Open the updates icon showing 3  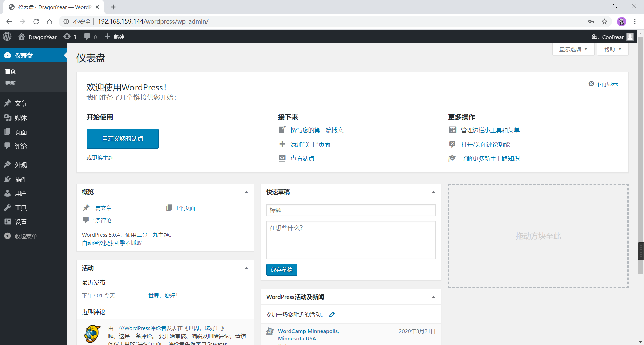click(70, 37)
